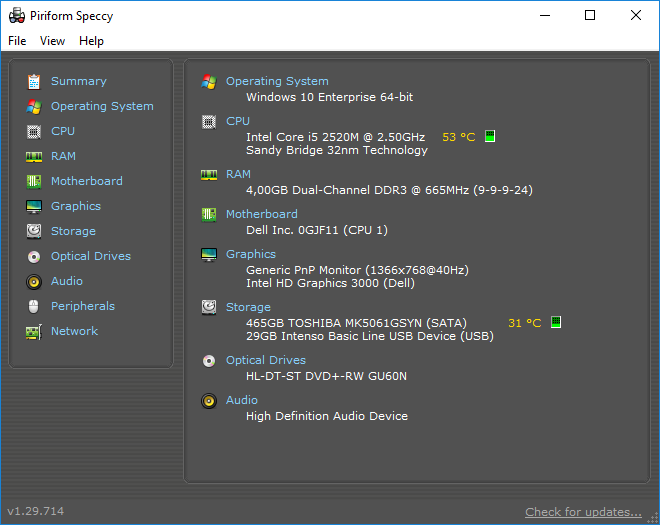Click '465GB TOSHIBA MK5061GSYN (SATA)' text
The height and width of the screenshot is (525, 660).
(357, 323)
